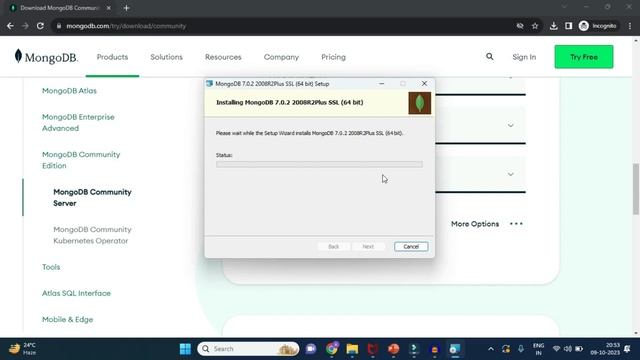Click the taskbar Search box
This screenshot has width=640, height=360.
(248, 349)
